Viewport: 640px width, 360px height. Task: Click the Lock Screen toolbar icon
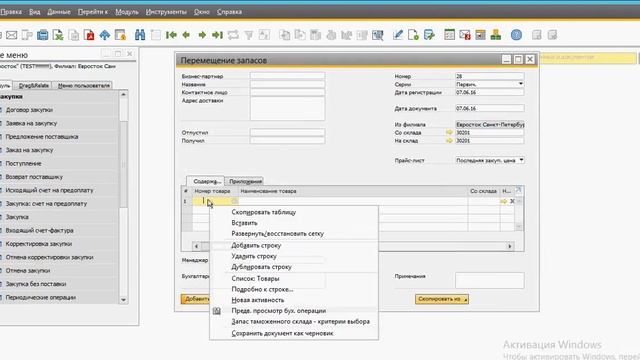(120, 35)
